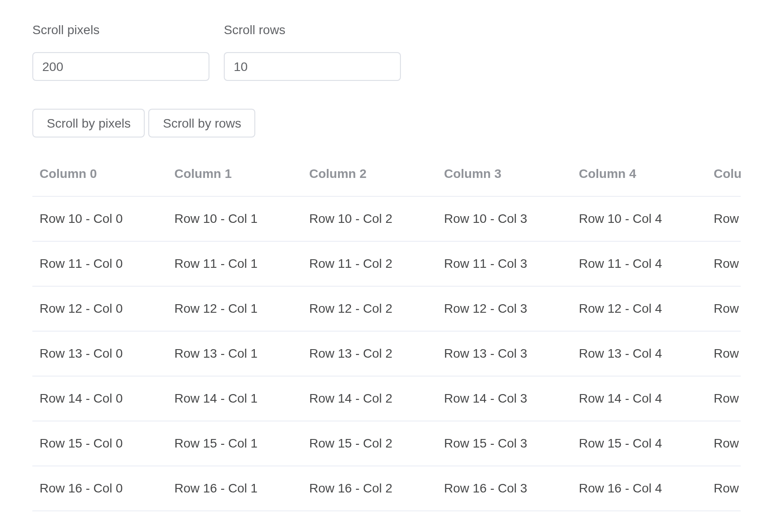Select the Column 2 header
The width and height of the screenshot is (773, 532).
coord(369,174)
